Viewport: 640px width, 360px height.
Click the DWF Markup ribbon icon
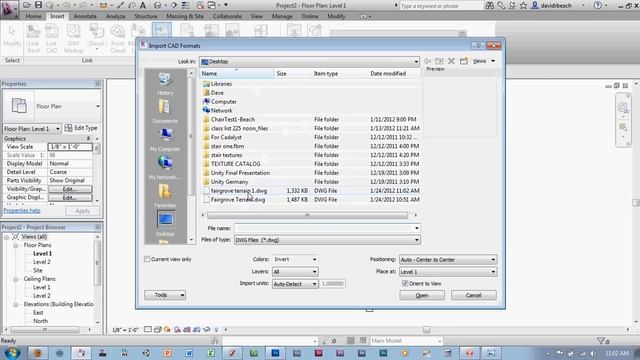(73, 38)
